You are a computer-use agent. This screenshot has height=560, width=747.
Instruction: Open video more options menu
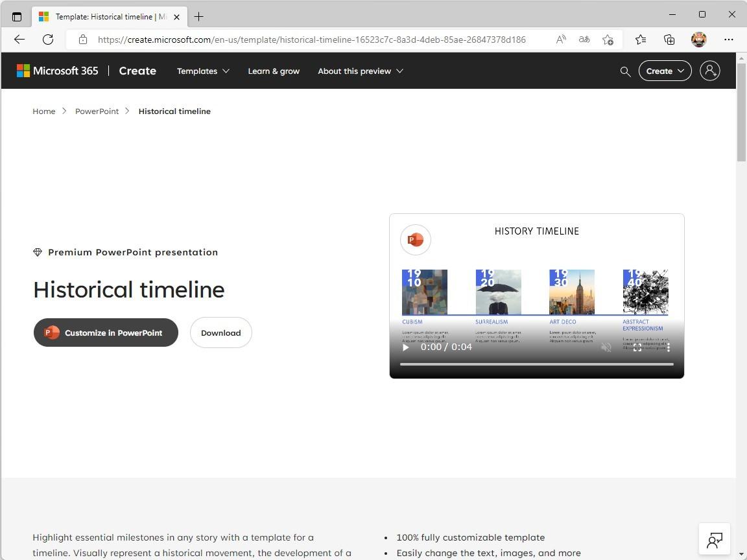tap(669, 347)
